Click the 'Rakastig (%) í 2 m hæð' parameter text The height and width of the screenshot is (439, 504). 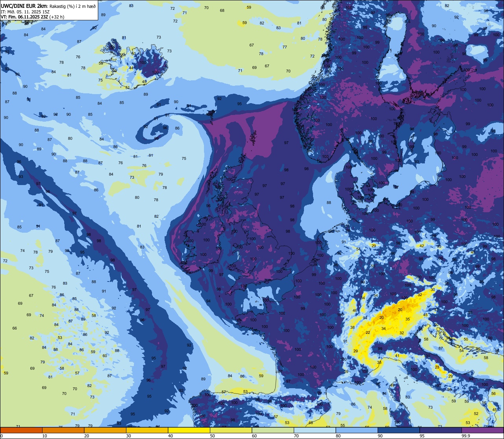click(72, 6)
